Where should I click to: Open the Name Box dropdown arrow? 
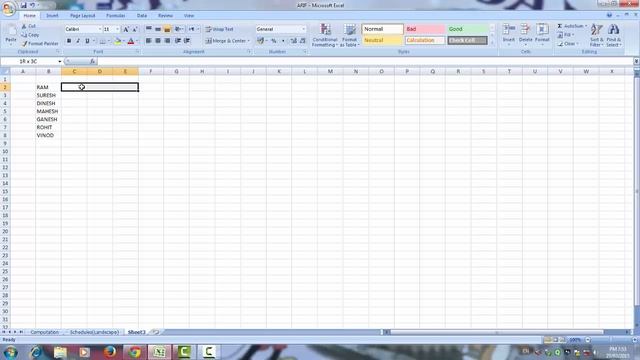coord(60,61)
